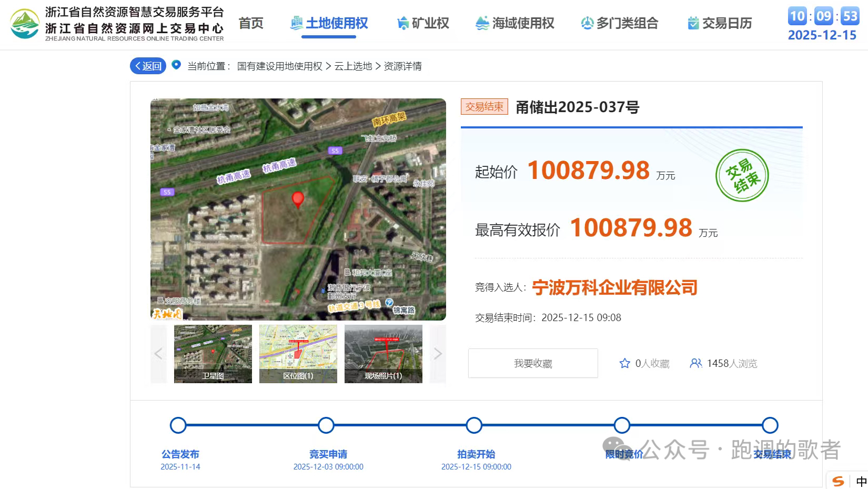Click the 0人收藏 favorites count
This screenshot has height=489, width=868.
652,364
